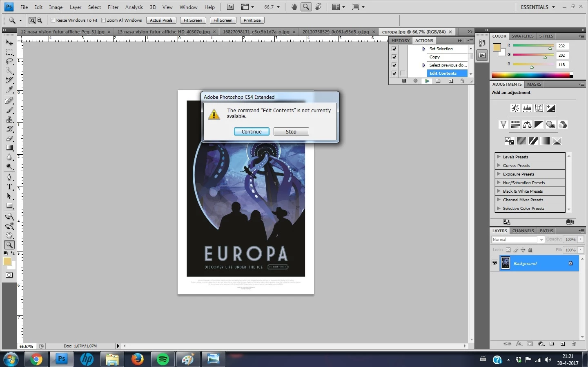Expand the Curves Presets list

(x=499, y=165)
